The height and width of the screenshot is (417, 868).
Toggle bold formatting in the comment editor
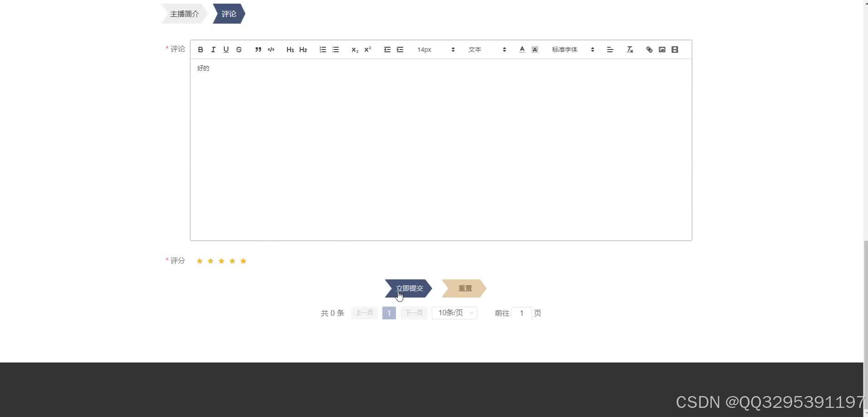200,50
